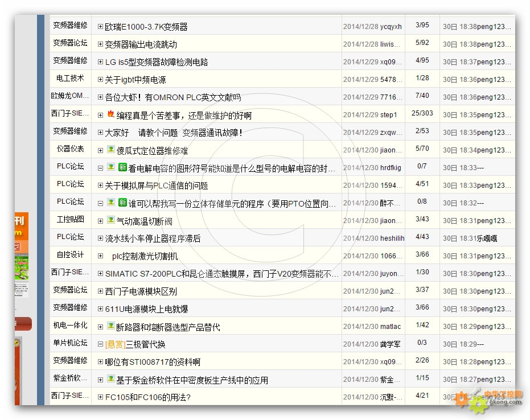Click the image icon beside 断路器和熔断器选型产品替代
530x420 pixels.
[110, 326]
